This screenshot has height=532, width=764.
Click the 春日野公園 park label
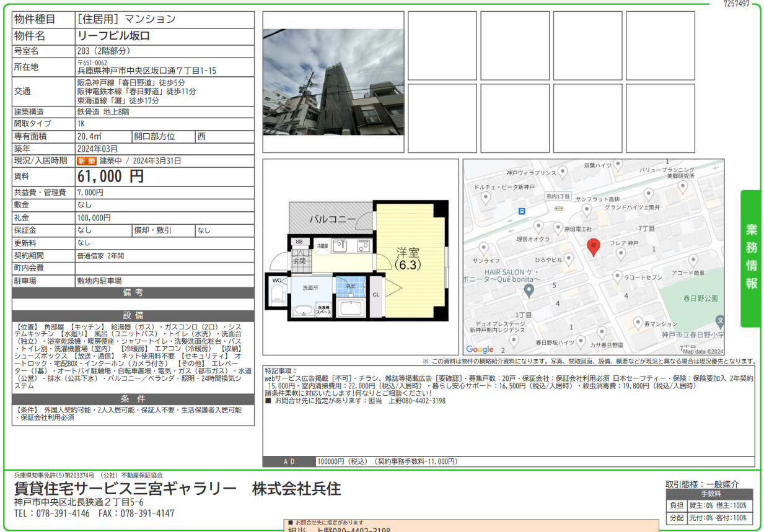(701, 298)
